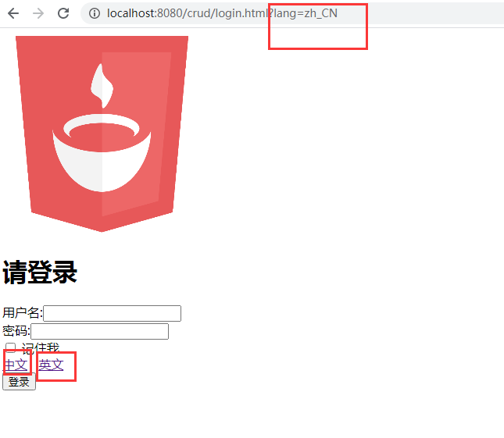Click the 请登录 heading
The width and height of the screenshot is (504, 438).
(x=40, y=272)
